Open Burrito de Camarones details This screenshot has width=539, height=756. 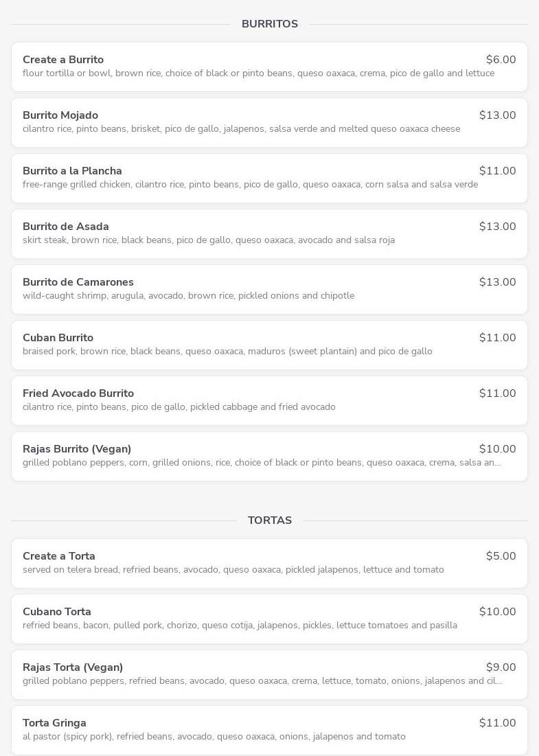pos(78,282)
